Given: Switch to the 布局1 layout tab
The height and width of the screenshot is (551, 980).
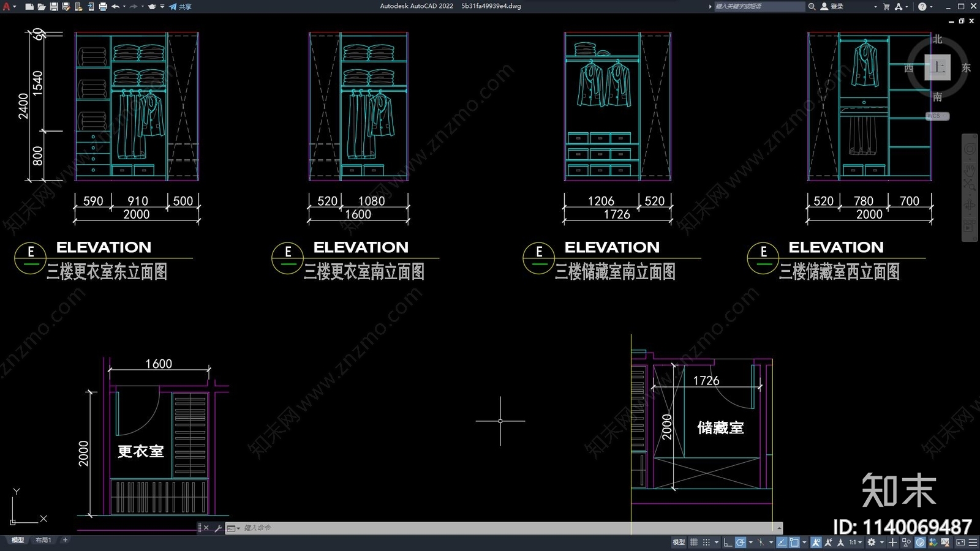Looking at the screenshot, I should tap(43, 540).
